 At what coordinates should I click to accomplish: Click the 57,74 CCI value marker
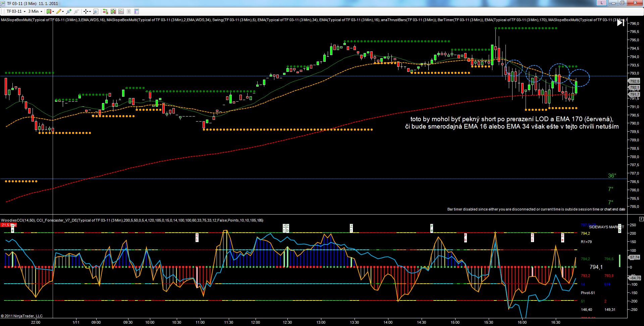click(x=634, y=257)
